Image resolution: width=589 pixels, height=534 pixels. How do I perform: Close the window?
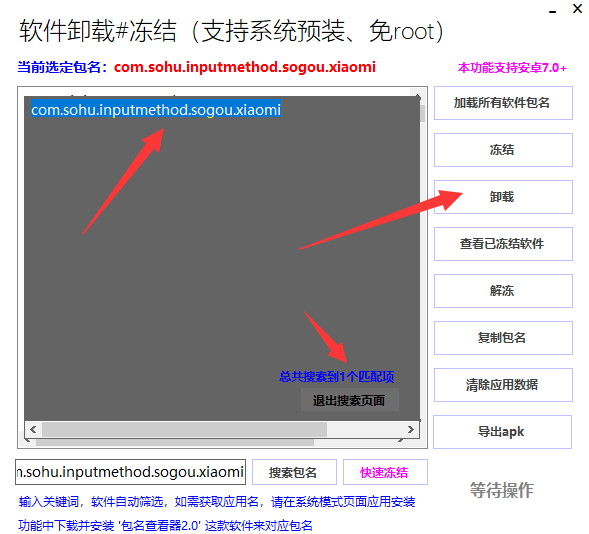(577, 9)
